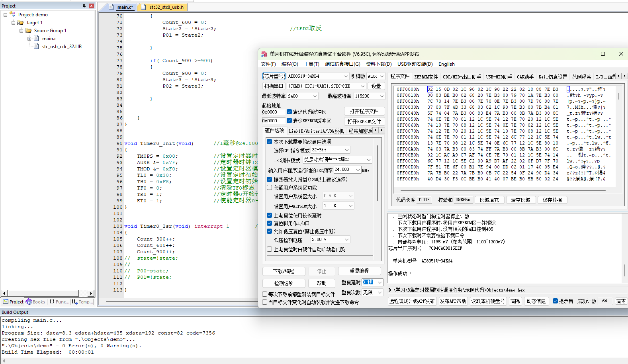Viewport: 628px width, 364px height.
Task: Pin the Project panel with pushpin icon
Action: 84,6
